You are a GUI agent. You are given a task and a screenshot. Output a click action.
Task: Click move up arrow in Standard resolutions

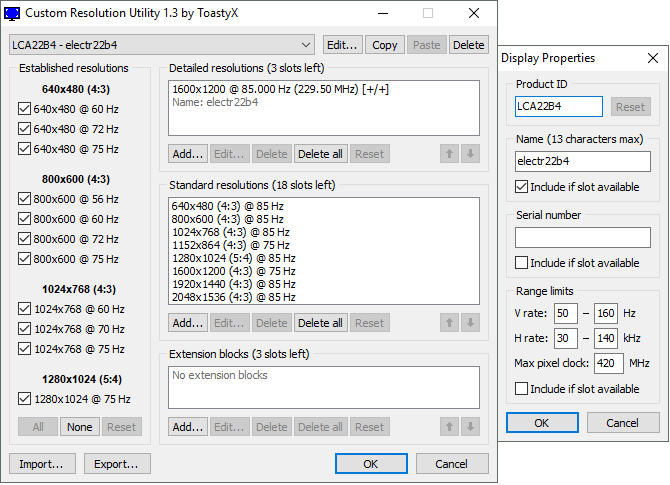451,323
